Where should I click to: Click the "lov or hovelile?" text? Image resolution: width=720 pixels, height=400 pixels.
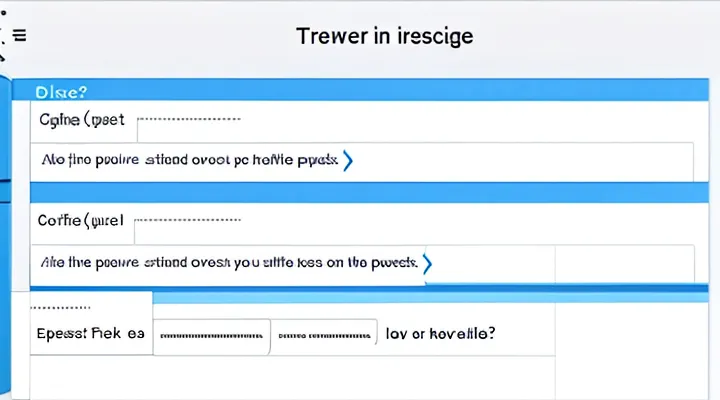[x=440, y=336]
